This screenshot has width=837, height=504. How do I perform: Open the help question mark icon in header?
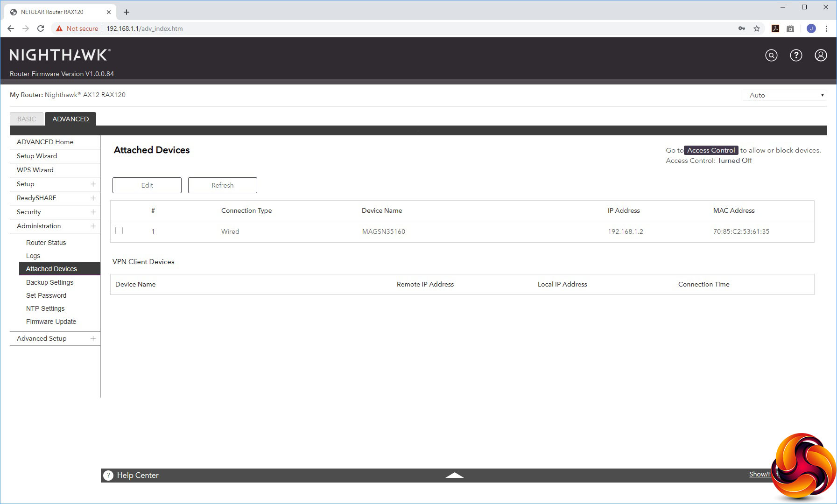[796, 56]
